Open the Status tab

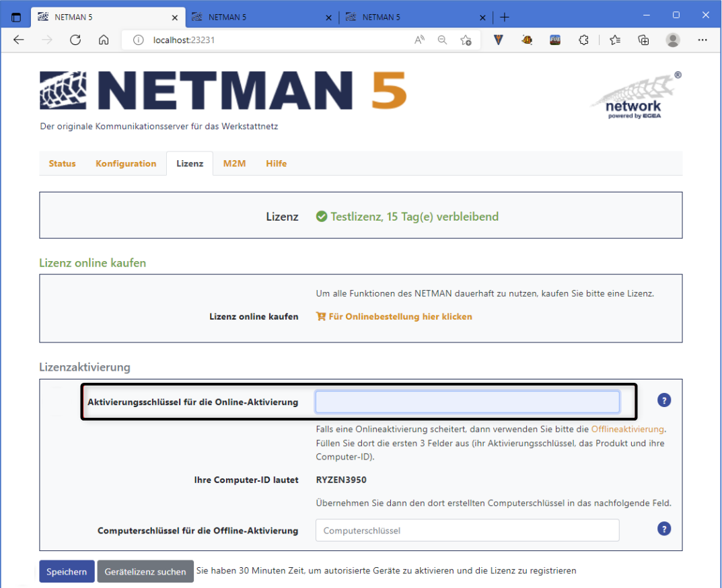[x=62, y=163]
